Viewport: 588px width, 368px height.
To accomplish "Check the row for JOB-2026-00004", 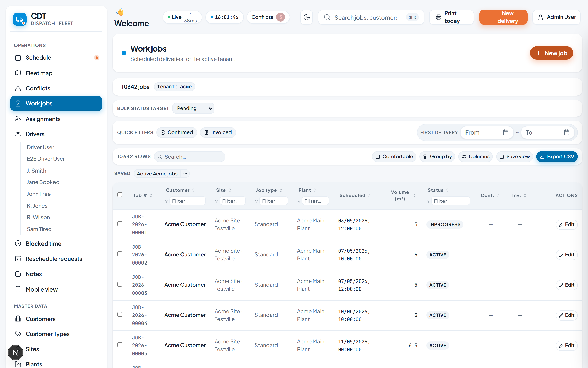I will click(x=120, y=314).
